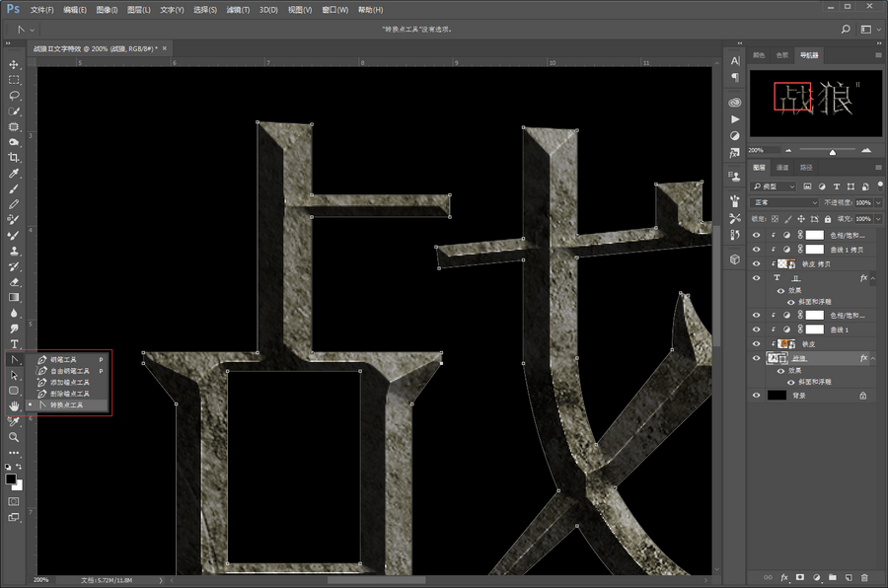Hide the 斜面和浮雕 effect on 战狼 layer
The image size is (888, 588).
coord(790,381)
